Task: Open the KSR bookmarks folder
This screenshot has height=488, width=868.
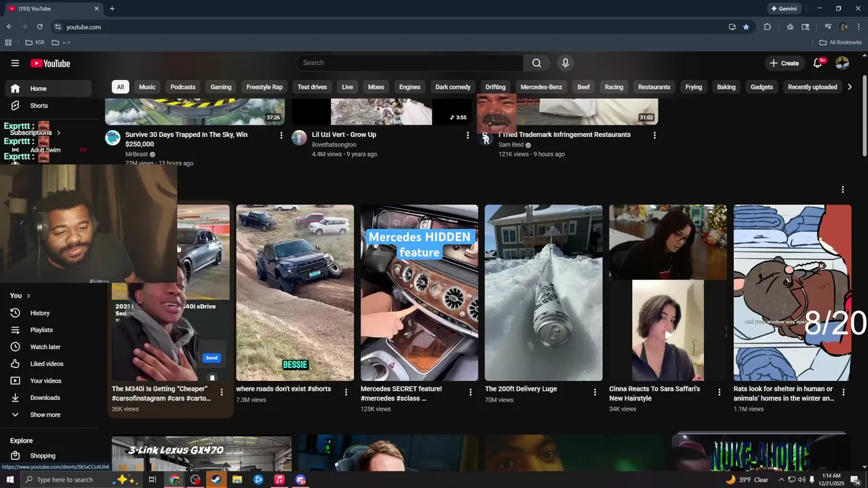Action: pos(35,43)
